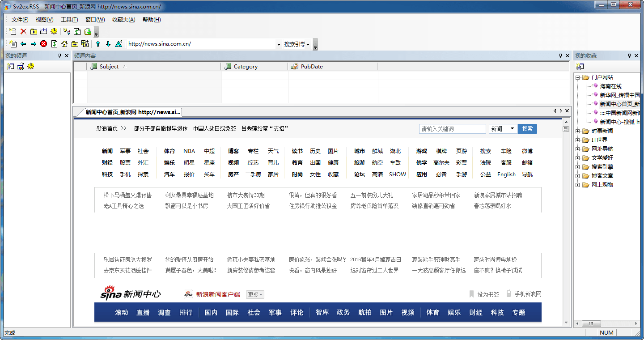Open 海南在线 in the favorites tree

point(610,86)
